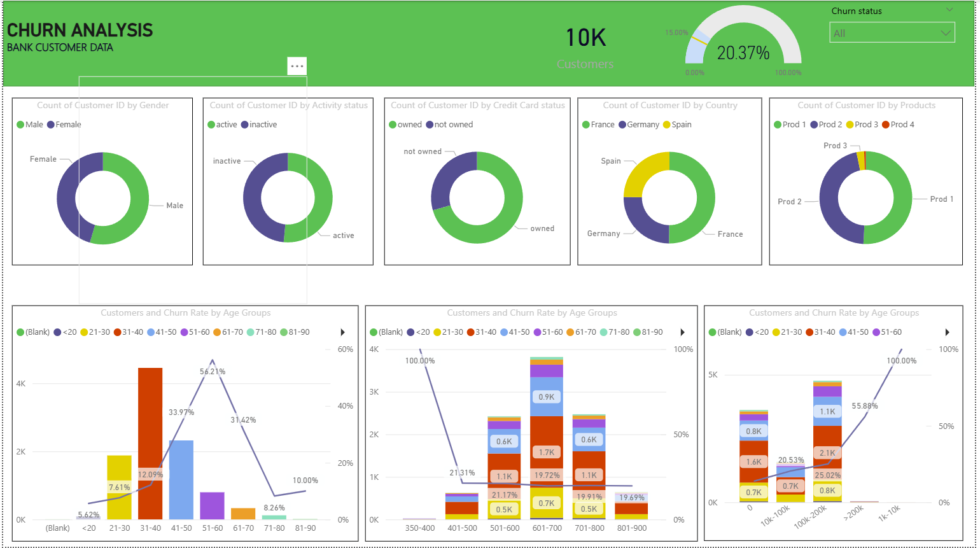Click the purple 51-60 age group bar
The width and height of the screenshot is (980, 548).
(212, 506)
